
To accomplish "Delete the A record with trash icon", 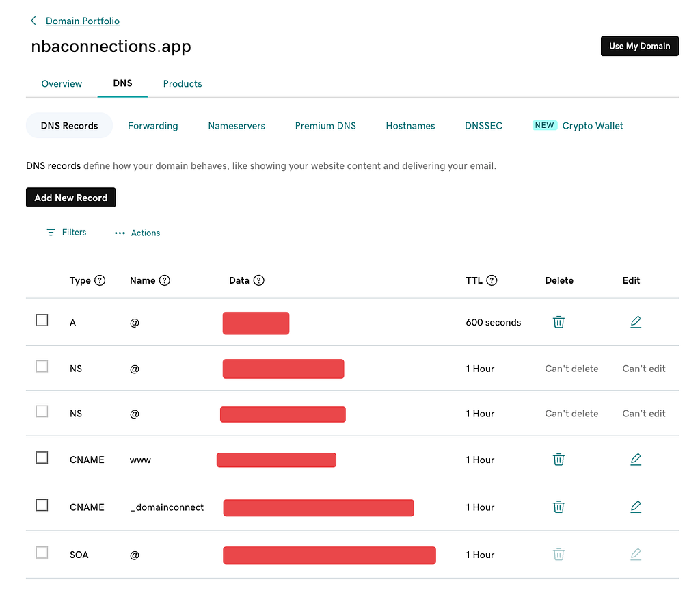I will [x=558, y=322].
